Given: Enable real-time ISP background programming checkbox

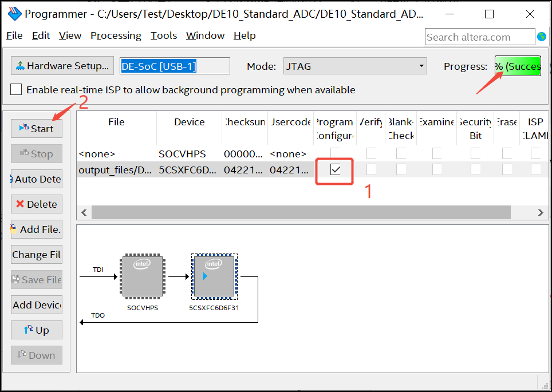Looking at the screenshot, I should coord(16,90).
